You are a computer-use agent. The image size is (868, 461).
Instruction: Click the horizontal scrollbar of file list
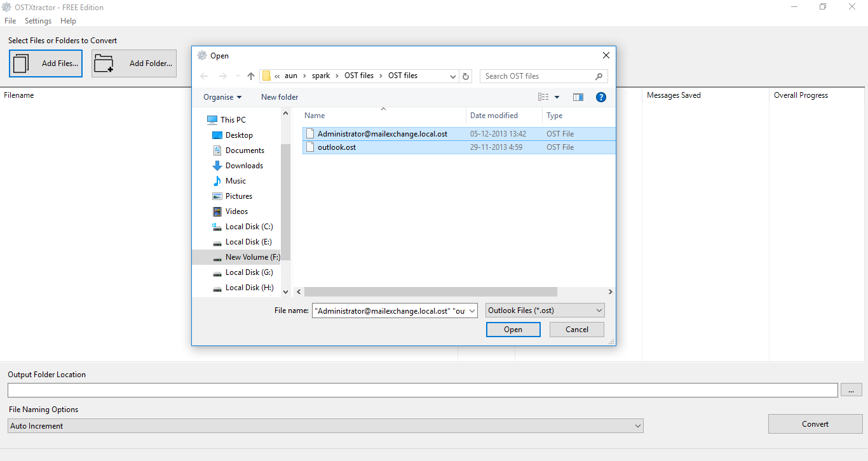[430, 292]
